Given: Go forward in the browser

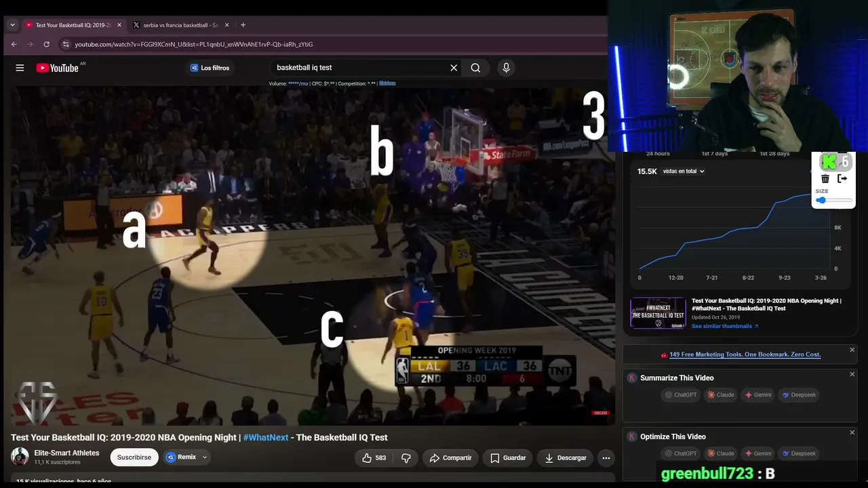Looking at the screenshot, I should click(x=30, y=44).
